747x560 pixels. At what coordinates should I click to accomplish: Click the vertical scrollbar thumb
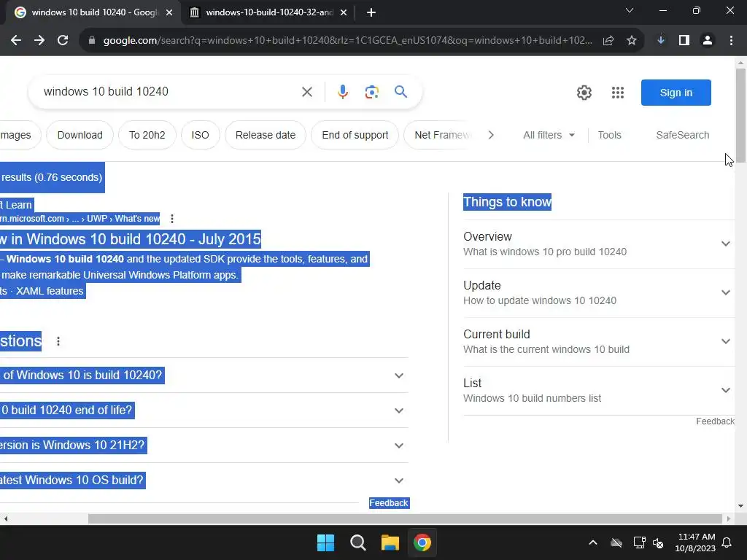pyautogui.click(x=740, y=116)
